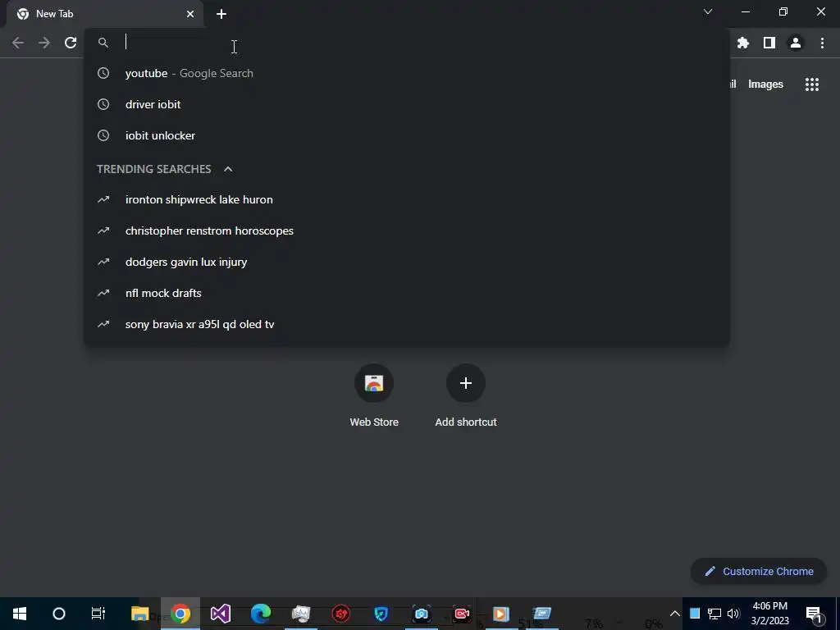This screenshot has width=840, height=630.
Task: Open the profile avatar icon
Action: tap(796, 43)
